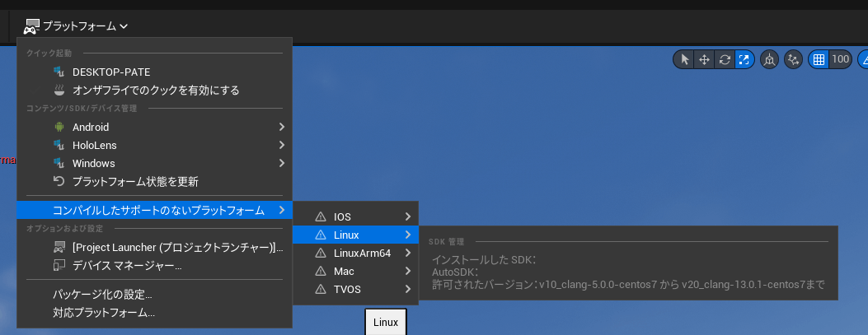
Task: Click the warning triangle next to TVOS
Action: (321, 289)
